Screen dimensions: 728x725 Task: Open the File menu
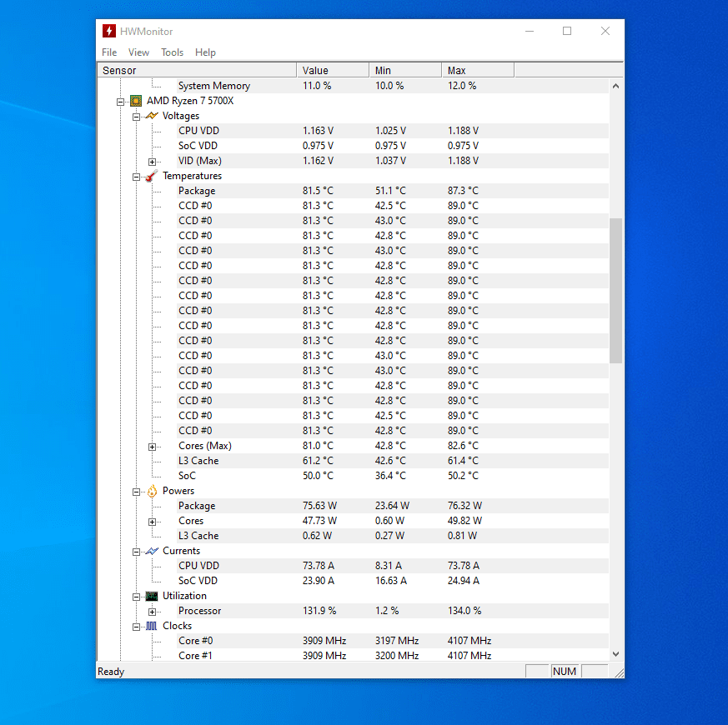tap(109, 52)
